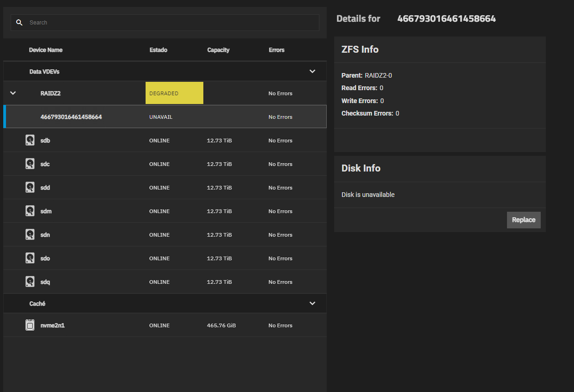Viewport: 574px width, 392px height.
Task: Select the sdn device name
Action: coord(45,235)
